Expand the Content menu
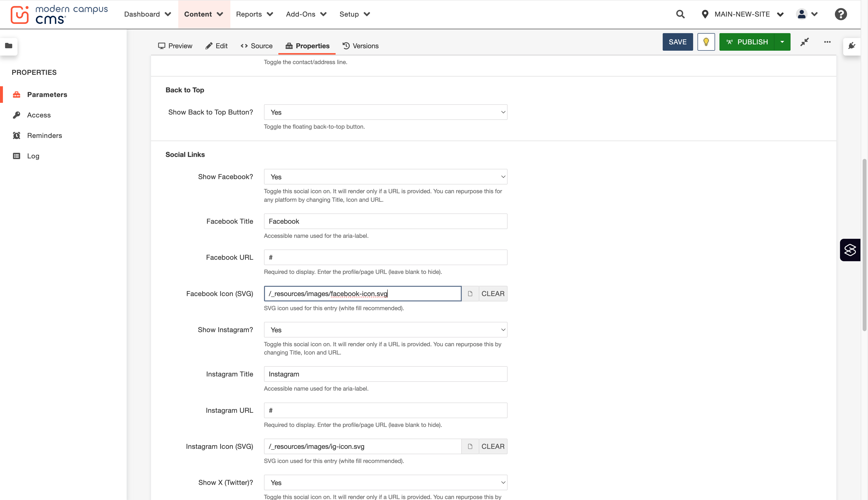 [x=204, y=14]
